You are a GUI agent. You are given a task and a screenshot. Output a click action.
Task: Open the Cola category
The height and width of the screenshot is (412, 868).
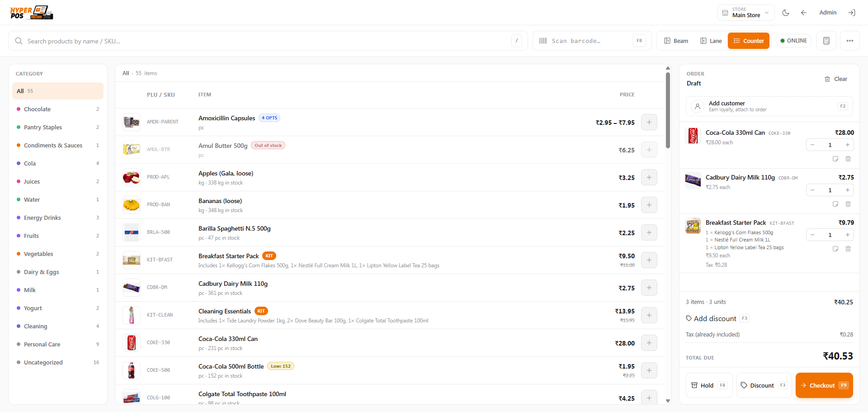pyautogui.click(x=58, y=163)
